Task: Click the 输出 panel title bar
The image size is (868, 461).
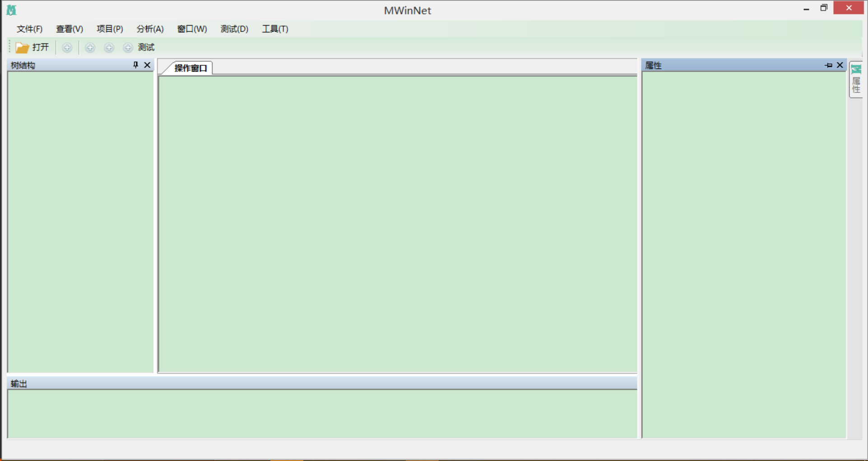Action: click(x=322, y=383)
